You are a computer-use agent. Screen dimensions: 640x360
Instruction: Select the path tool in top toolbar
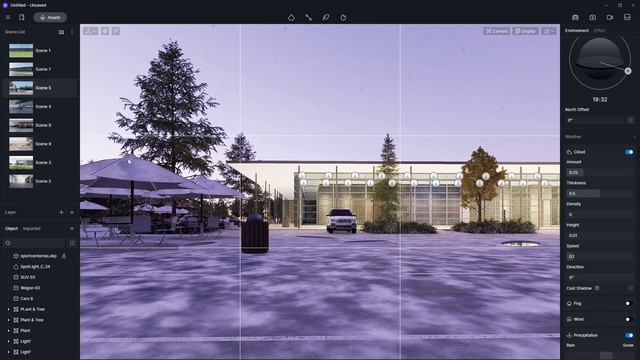tap(309, 18)
